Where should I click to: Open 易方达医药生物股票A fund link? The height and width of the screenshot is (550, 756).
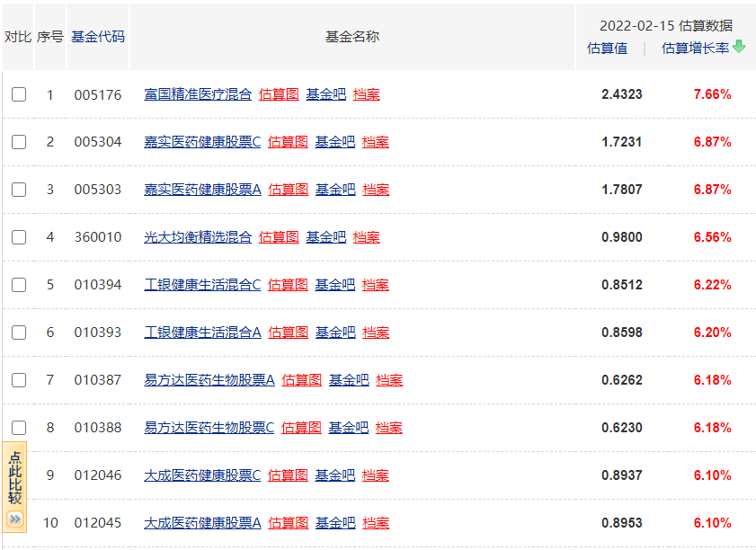(209, 380)
